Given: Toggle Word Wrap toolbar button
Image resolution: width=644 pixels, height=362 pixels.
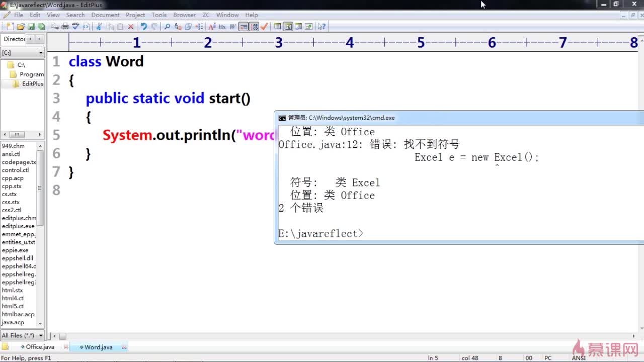Looking at the screenshot, I should pos(232,26).
